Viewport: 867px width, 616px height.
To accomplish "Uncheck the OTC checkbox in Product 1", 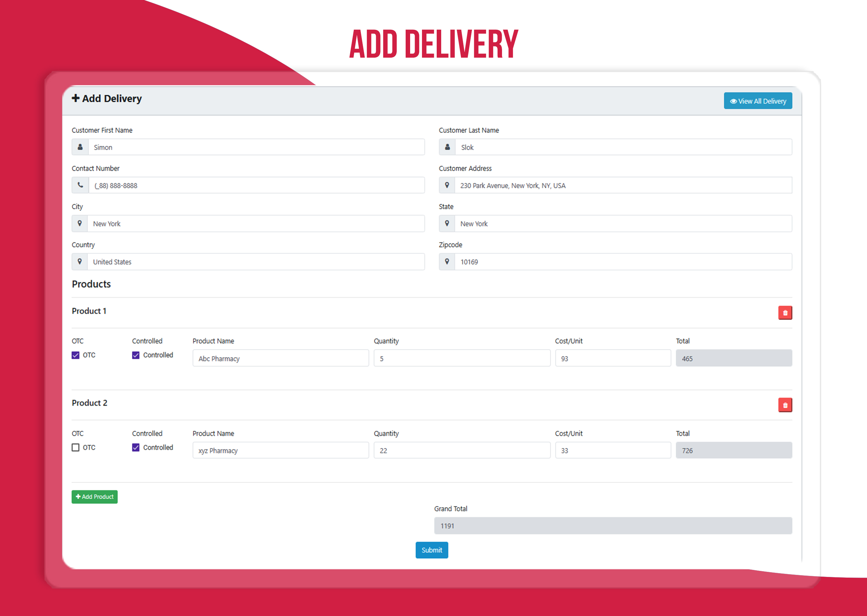I will [76, 355].
